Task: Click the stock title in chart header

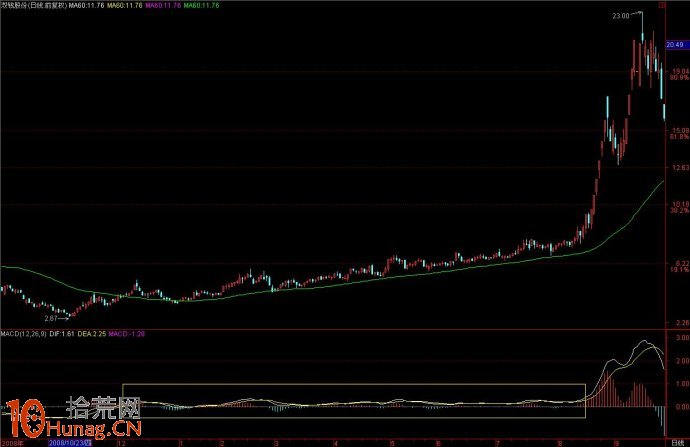Action: (28, 6)
